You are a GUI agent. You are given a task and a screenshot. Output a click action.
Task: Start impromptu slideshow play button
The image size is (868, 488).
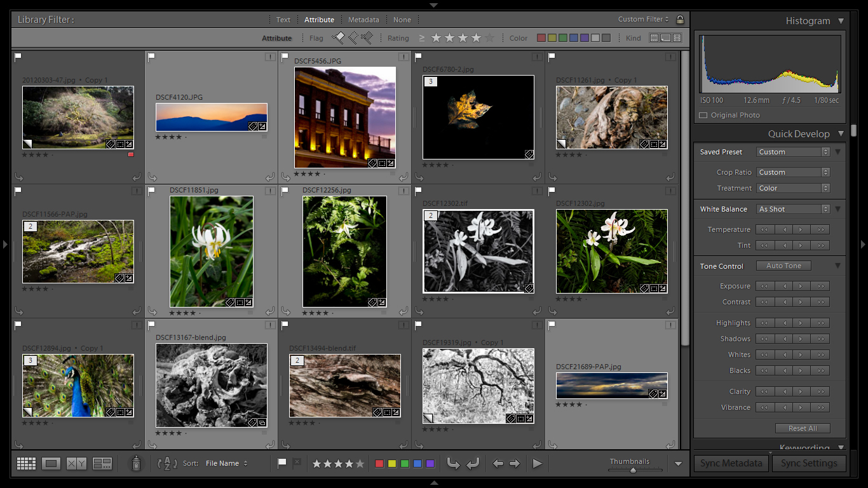pos(538,464)
